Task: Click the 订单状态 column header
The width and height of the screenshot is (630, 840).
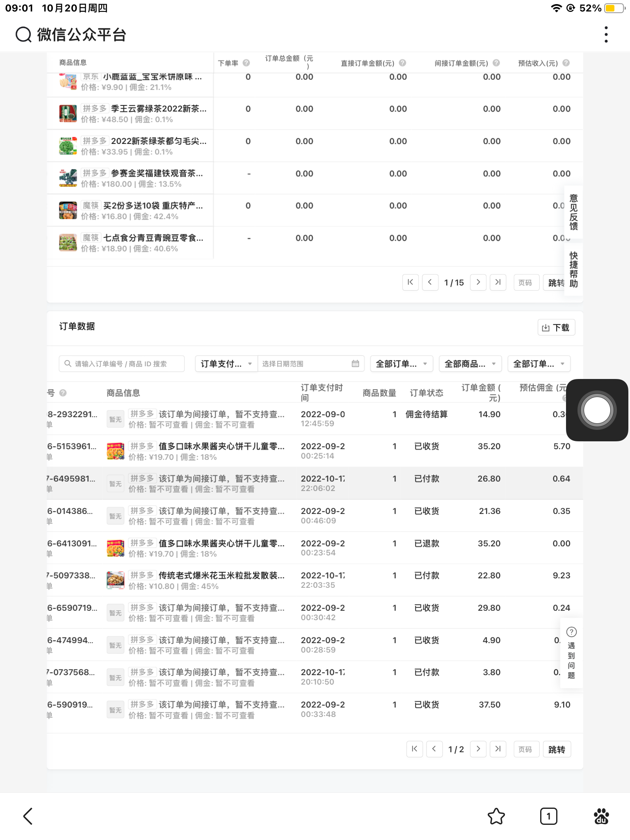Action: pos(427,393)
